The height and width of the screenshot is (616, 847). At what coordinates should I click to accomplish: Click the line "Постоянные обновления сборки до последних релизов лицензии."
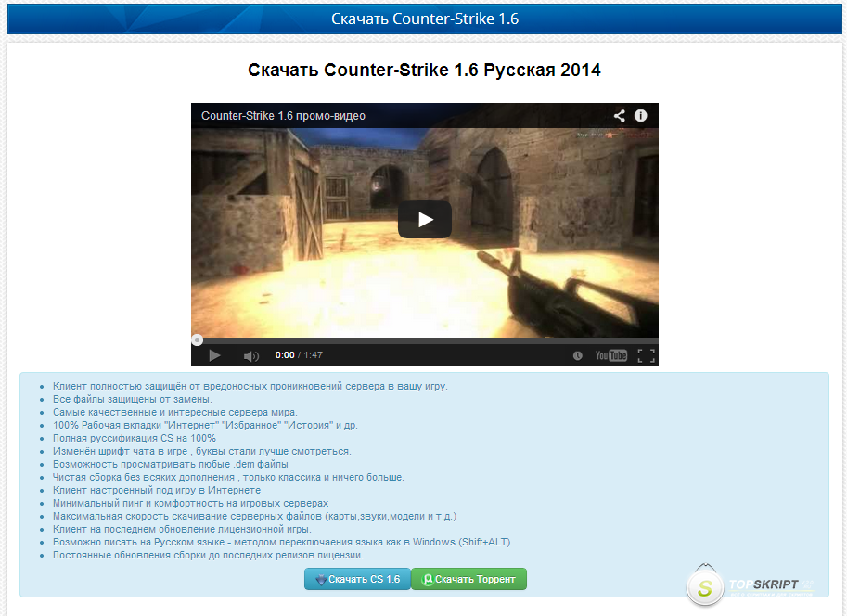click(208, 555)
